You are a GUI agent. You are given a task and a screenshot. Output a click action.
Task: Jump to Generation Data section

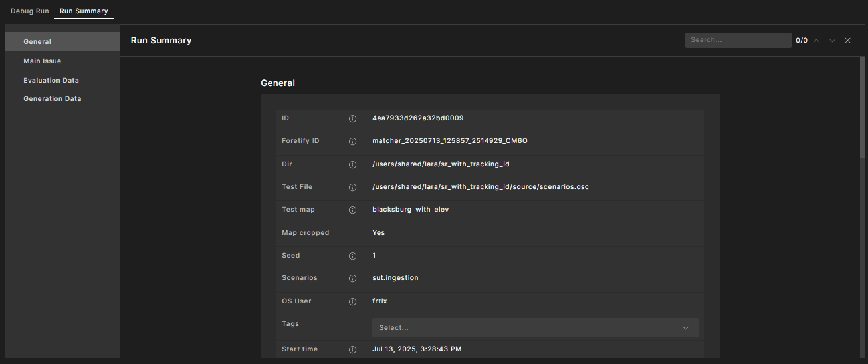(53, 99)
